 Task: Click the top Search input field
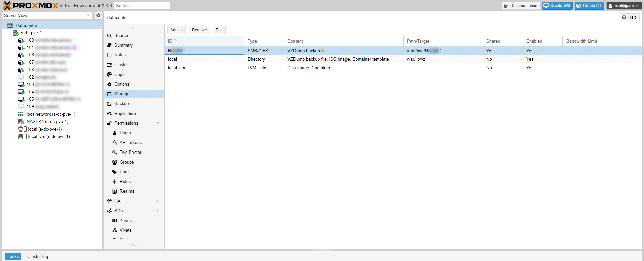[x=142, y=6]
